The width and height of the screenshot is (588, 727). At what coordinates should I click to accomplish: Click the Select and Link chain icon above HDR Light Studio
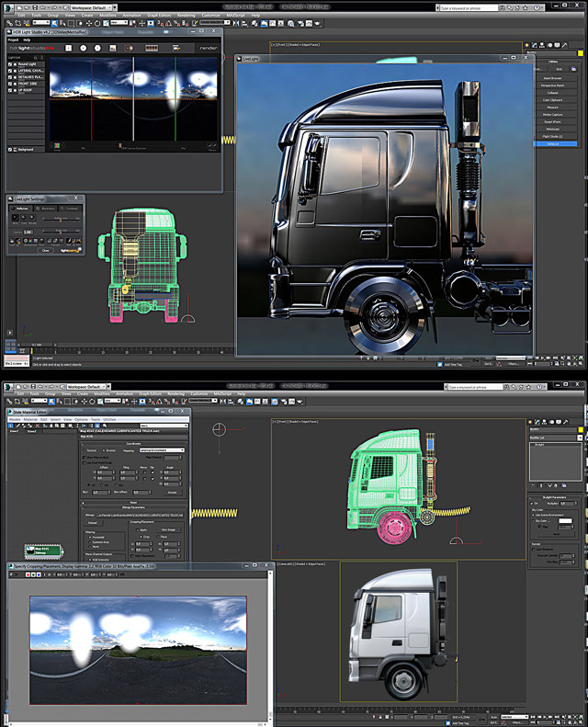pos(9,23)
